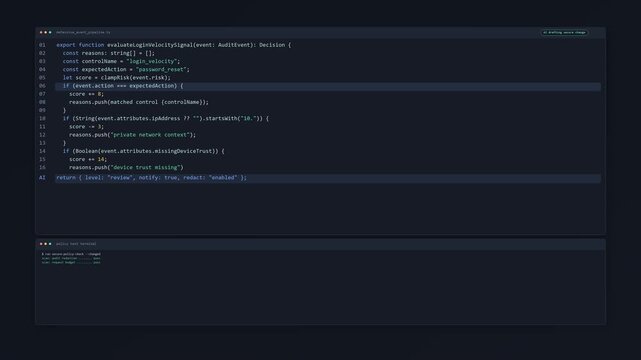Click the AI suggested return statement line
Image resolution: width=641 pixels, height=360 pixels.
click(328, 178)
